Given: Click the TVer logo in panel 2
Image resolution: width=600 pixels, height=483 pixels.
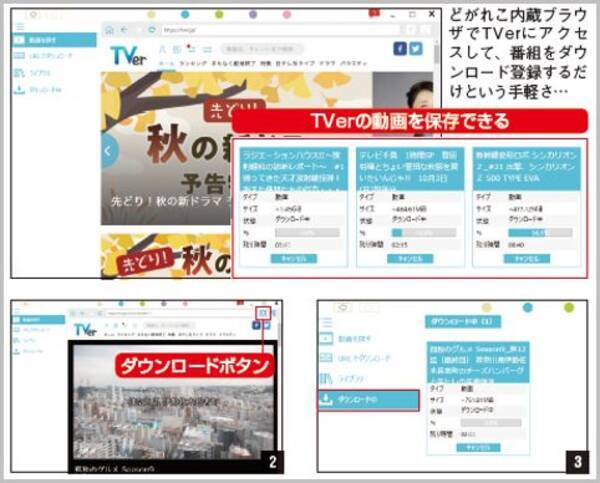Looking at the screenshot, I should (85, 330).
